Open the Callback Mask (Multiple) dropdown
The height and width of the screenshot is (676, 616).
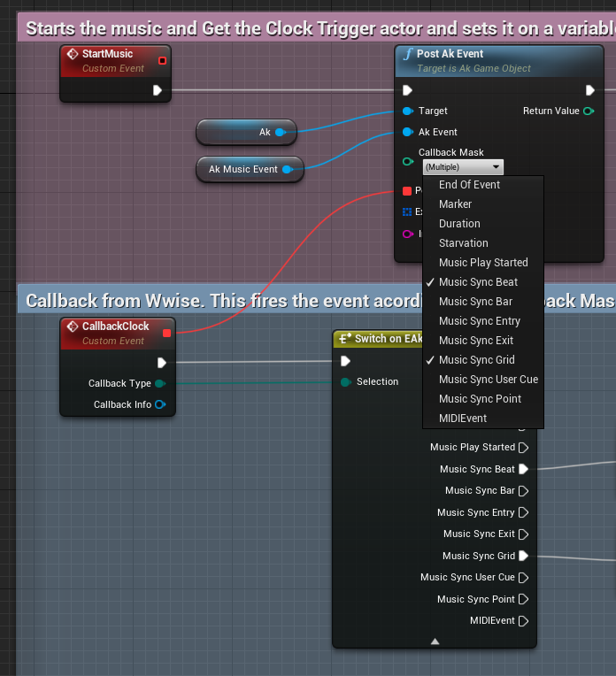point(463,166)
